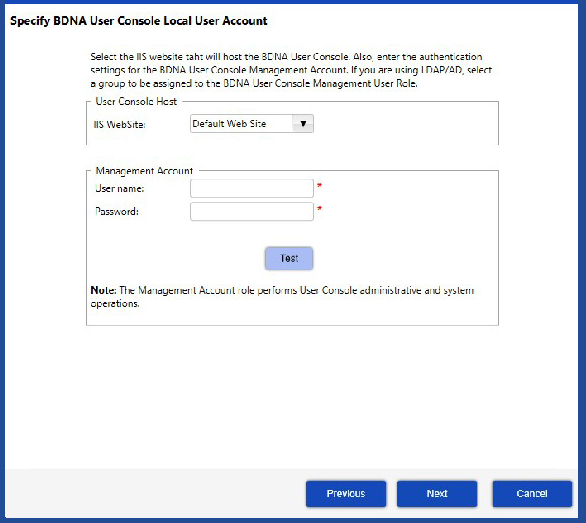Screen dimensions: 586x523
Task: Click the "User name:" label
Action: 120,188
